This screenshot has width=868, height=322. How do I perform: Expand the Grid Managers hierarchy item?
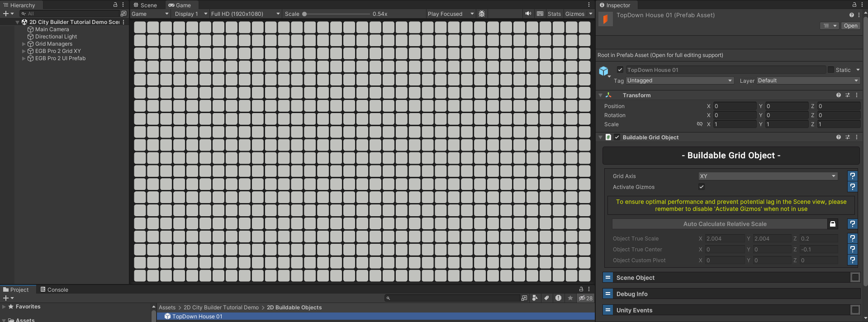pyautogui.click(x=24, y=44)
